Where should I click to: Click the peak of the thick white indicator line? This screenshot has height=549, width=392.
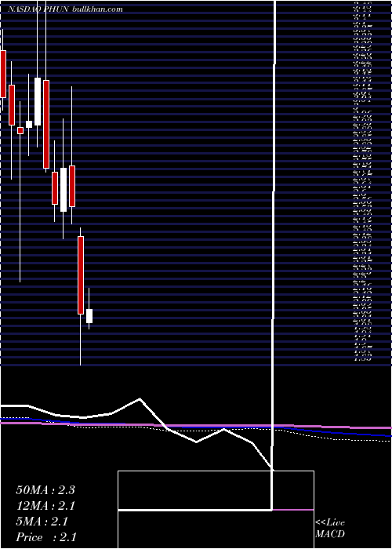point(140,398)
